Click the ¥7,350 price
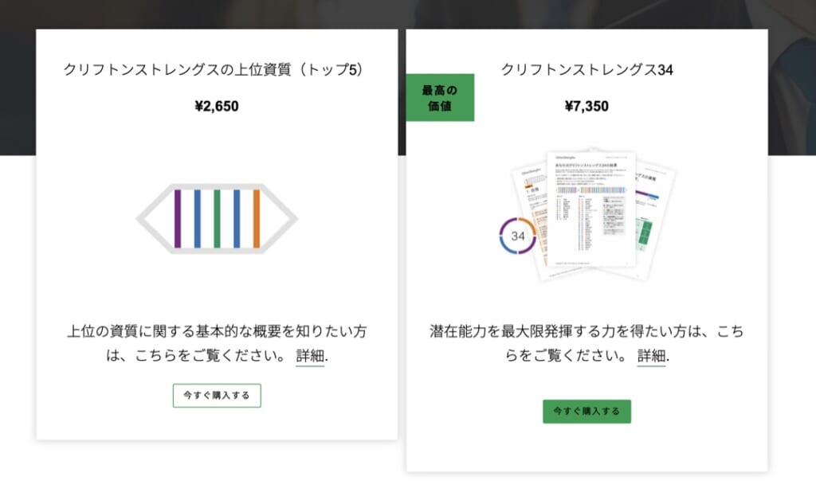The width and height of the screenshot is (816, 504). pos(587,106)
